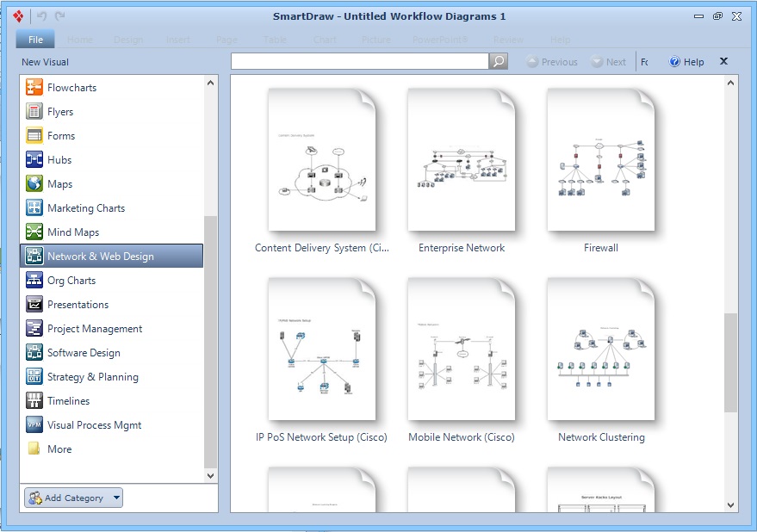Go to Next search result
757x532 pixels.
[609, 62]
